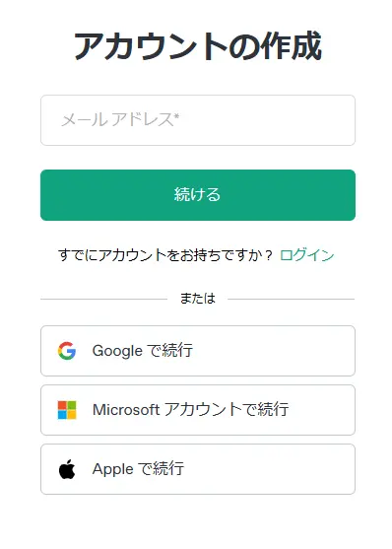Click the または divider label

click(198, 299)
